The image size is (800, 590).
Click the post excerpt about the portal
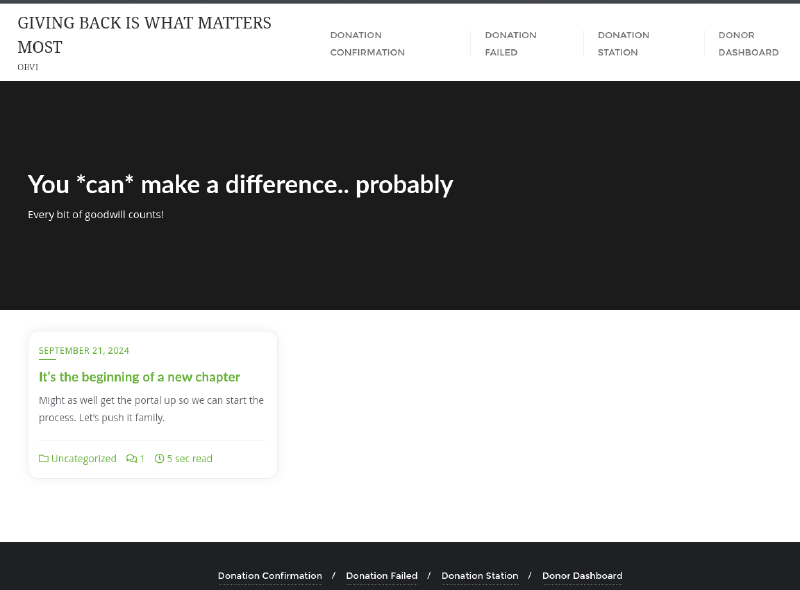(x=151, y=409)
